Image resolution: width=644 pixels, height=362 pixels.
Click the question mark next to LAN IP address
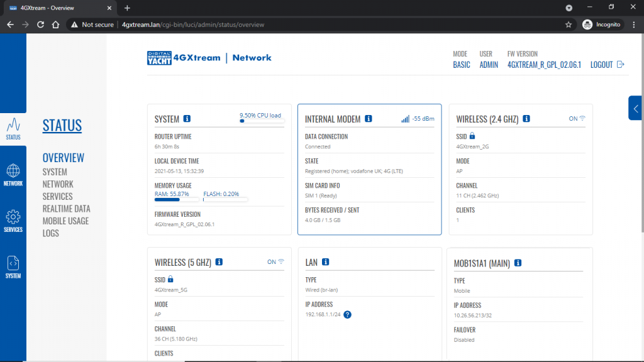click(347, 314)
